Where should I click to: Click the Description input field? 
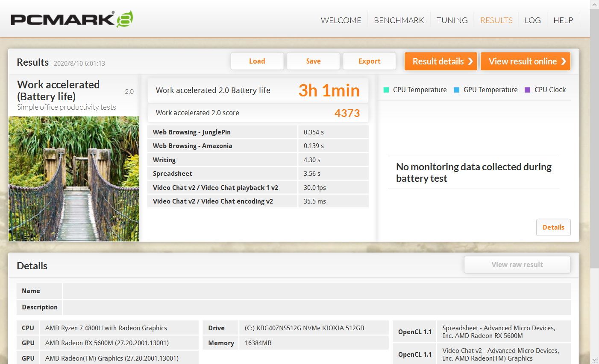[317, 307]
